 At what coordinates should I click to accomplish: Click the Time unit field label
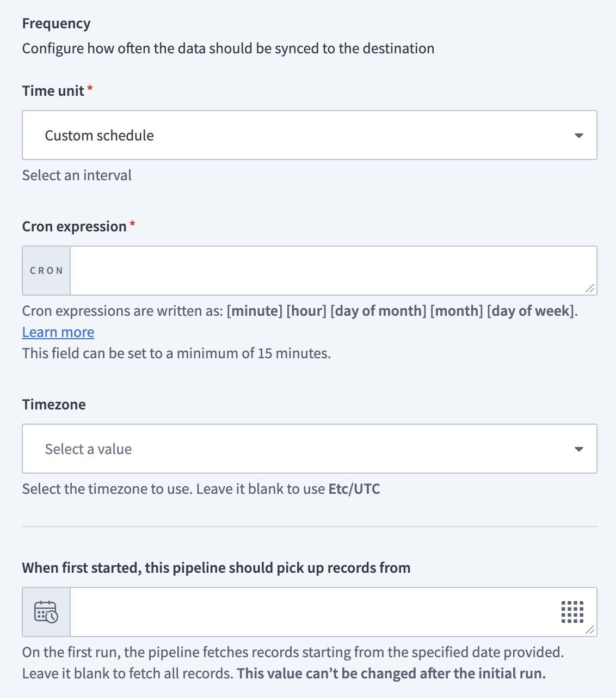pyautogui.click(x=53, y=91)
